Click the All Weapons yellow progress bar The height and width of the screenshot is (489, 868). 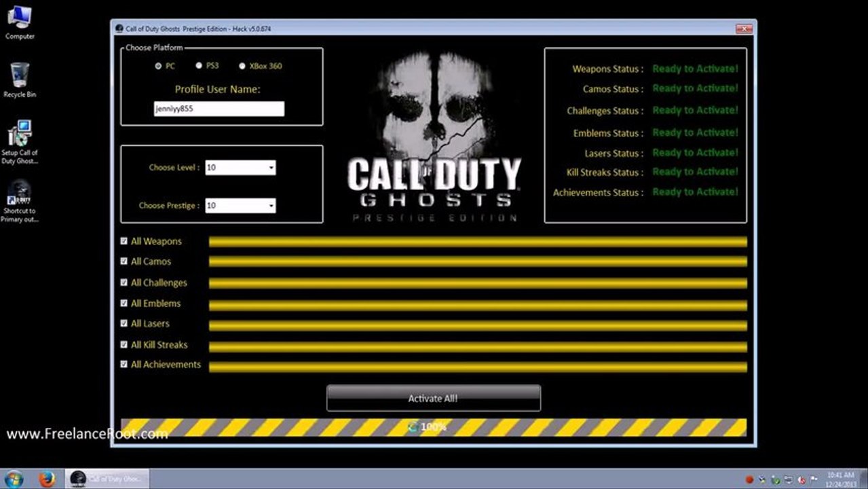[478, 242]
